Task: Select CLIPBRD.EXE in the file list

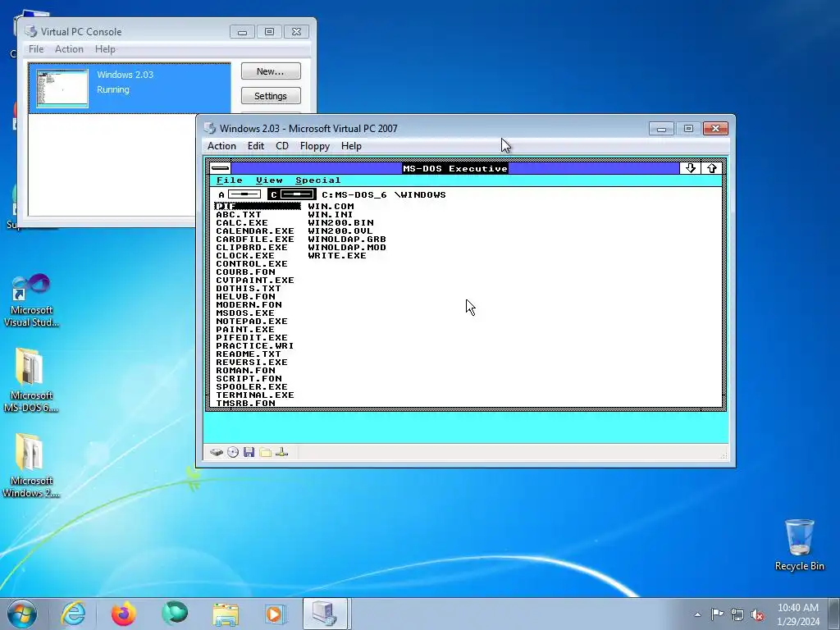Action: (252, 248)
